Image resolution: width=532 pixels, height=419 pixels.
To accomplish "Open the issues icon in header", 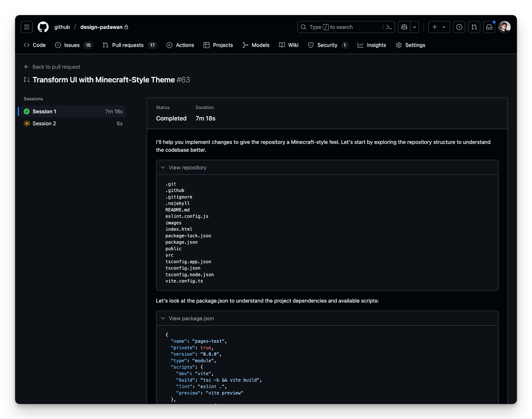I will 459,27.
